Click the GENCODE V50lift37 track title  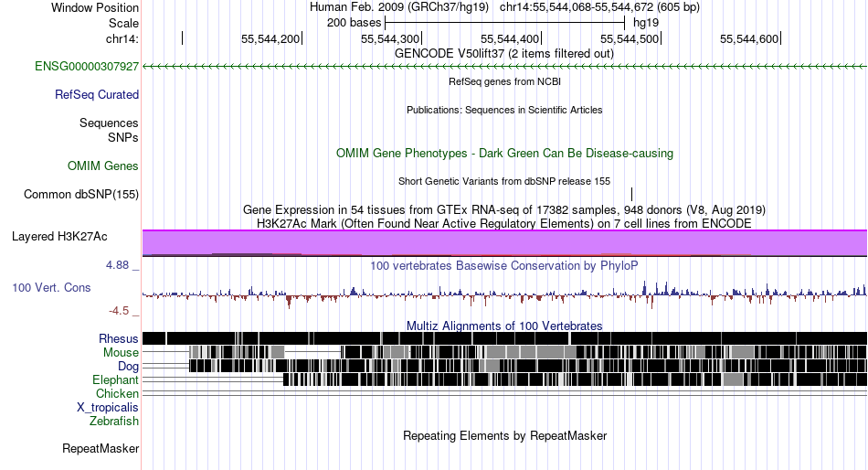pos(504,54)
